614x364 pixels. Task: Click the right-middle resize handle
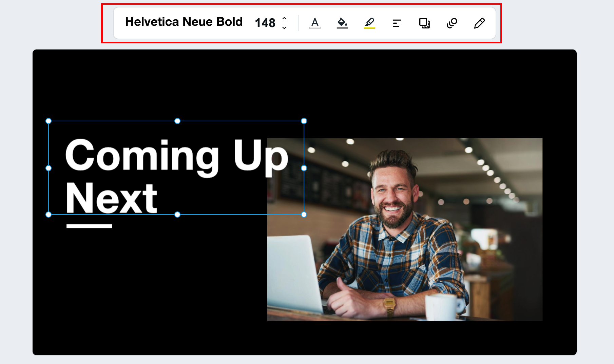[x=304, y=168]
